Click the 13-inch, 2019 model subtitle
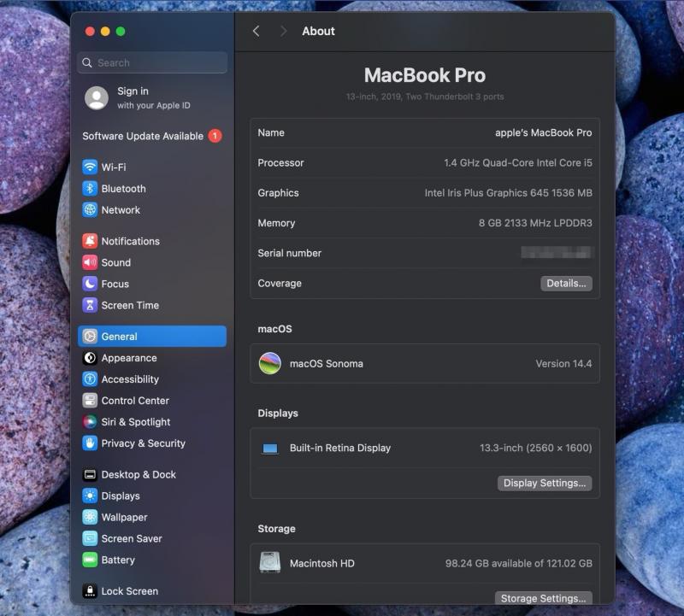Viewport: 684px width, 616px height. (425, 97)
